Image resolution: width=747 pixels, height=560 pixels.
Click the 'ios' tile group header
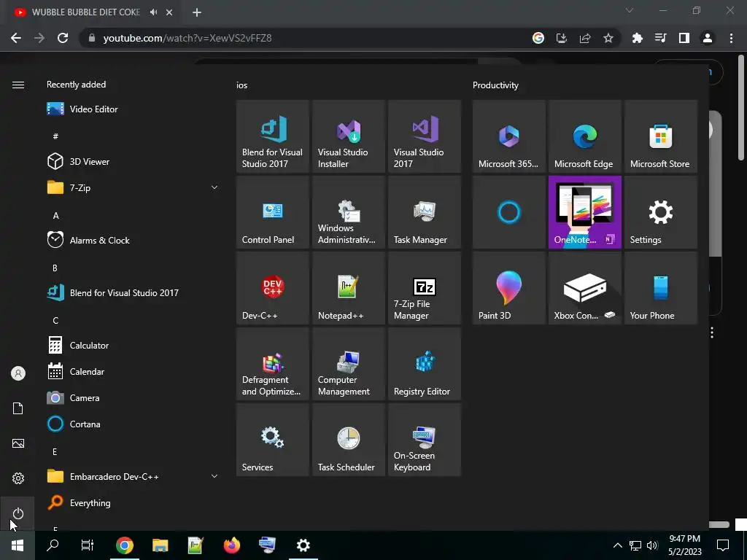(242, 85)
